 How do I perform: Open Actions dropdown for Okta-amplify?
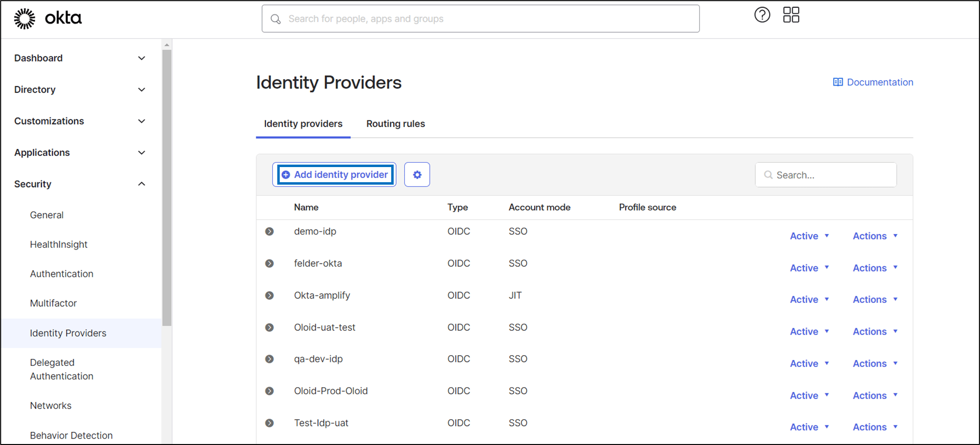pos(875,299)
